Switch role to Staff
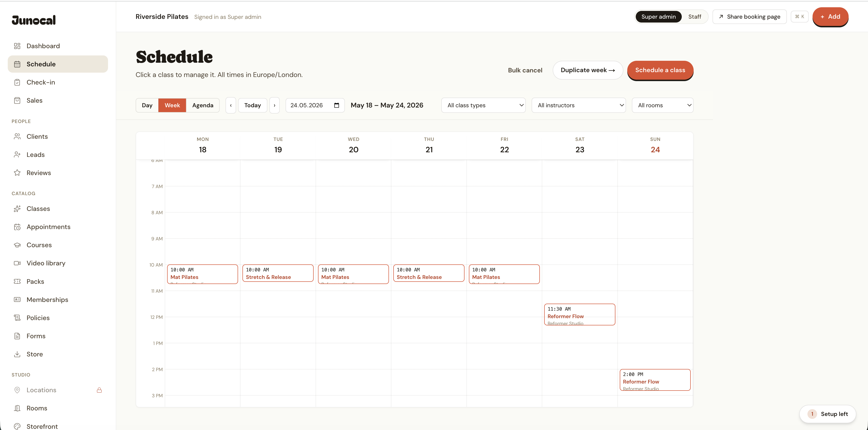Image resolution: width=868 pixels, height=430 pixels. point(694,16)
